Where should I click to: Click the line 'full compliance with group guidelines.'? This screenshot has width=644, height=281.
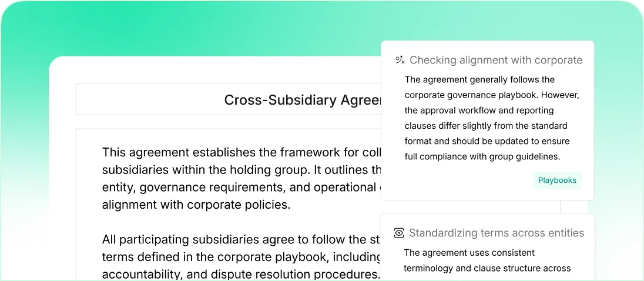pyautogui.click(x=482, y=156)
